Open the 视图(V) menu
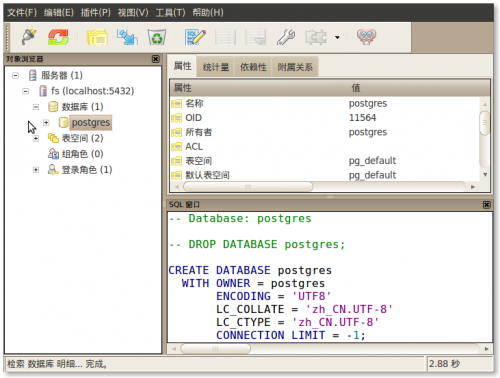The height and width of the screenshot is (378, 500). (133, 13)
